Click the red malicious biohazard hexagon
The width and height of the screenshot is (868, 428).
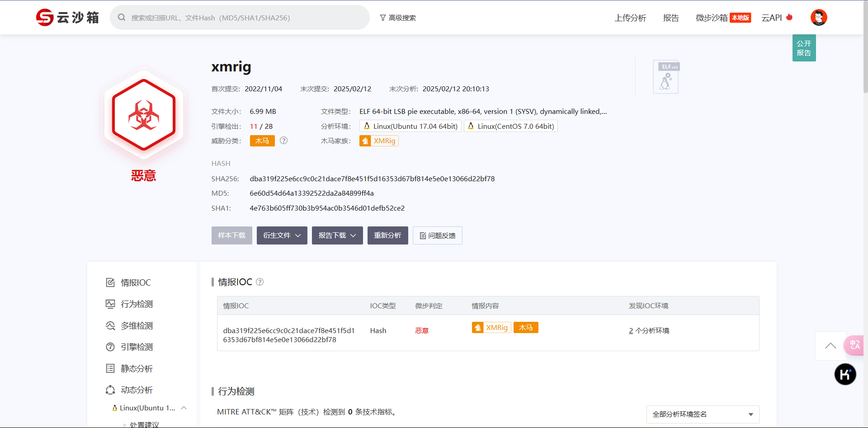[144, 115]
